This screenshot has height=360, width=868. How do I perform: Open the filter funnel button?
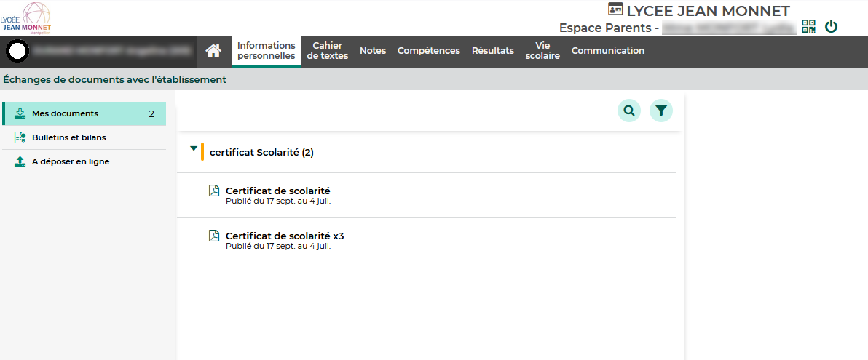coord(660,111)
